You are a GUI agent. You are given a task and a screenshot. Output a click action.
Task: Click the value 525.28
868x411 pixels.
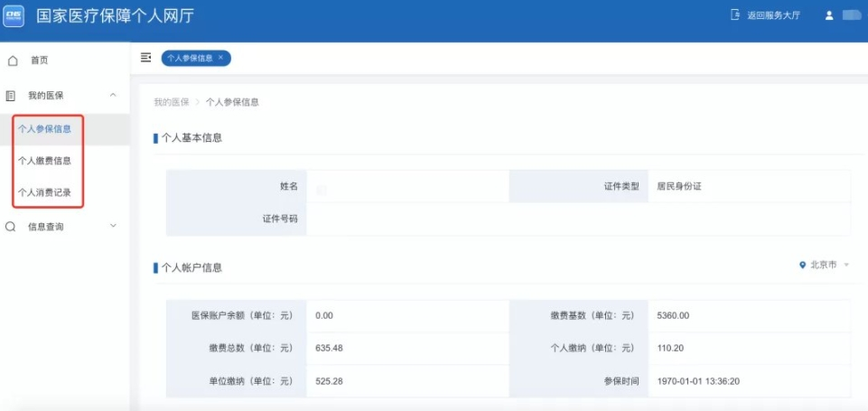(x=329, y=381)
